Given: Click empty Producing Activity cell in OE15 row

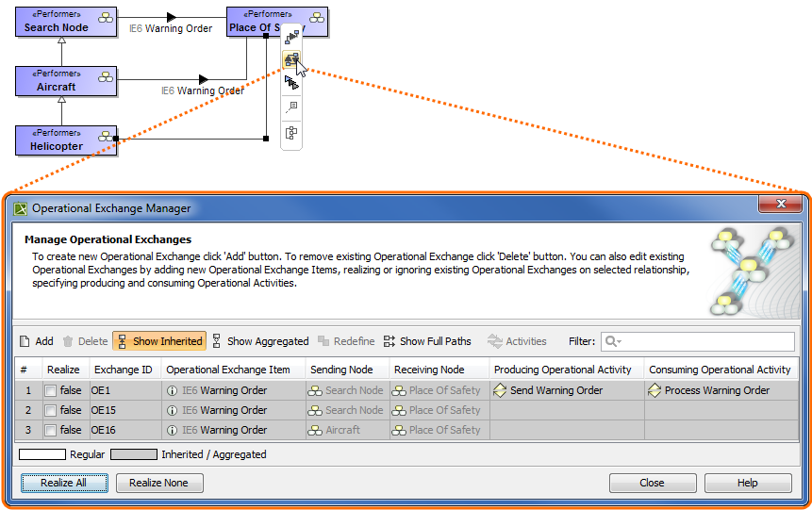Looking at the screenshot, I should pos(567,410).
